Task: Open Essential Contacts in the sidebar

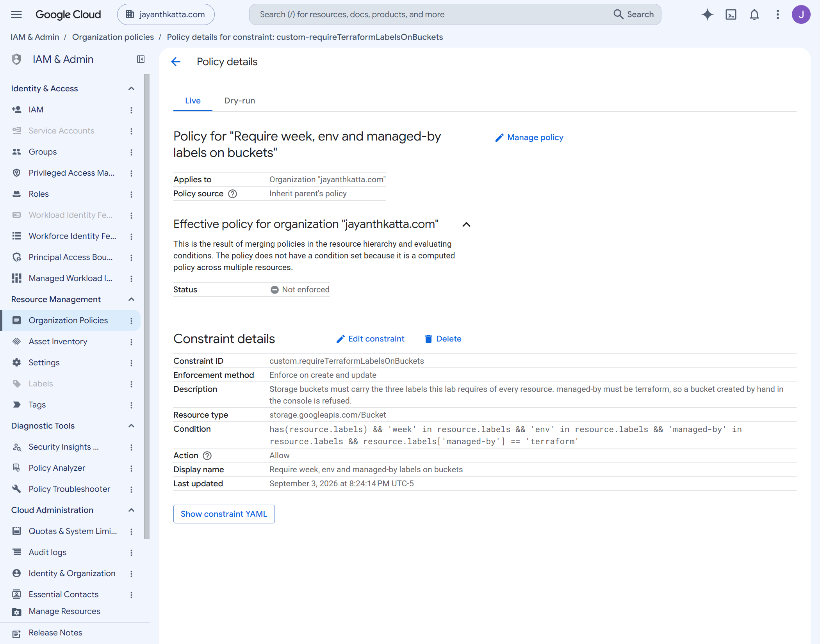Action: coord(64,594)
